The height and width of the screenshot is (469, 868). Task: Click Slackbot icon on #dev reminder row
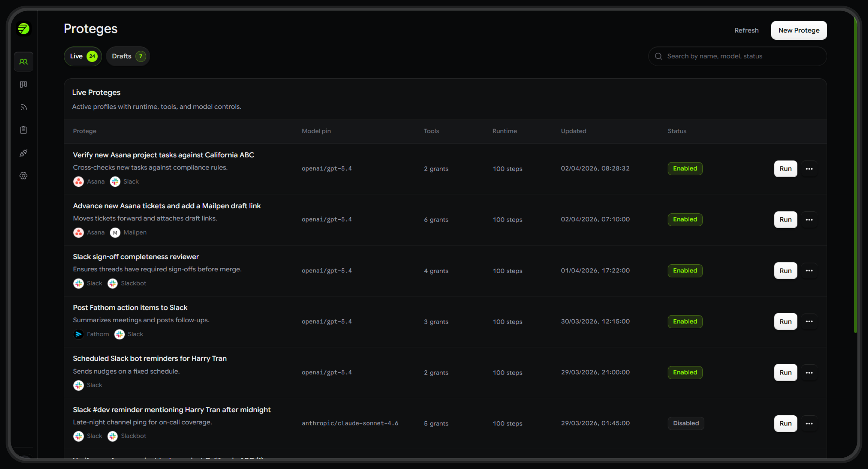coord(112,436)
